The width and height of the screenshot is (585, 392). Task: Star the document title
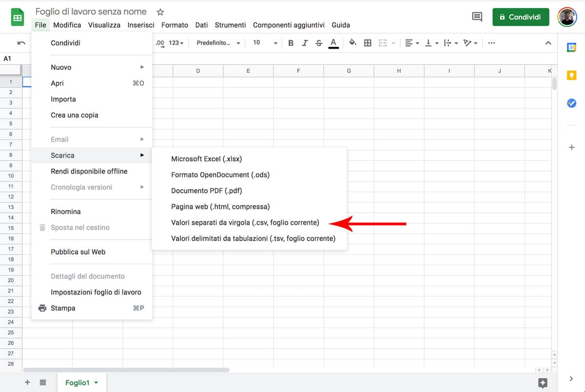(160, 12)
